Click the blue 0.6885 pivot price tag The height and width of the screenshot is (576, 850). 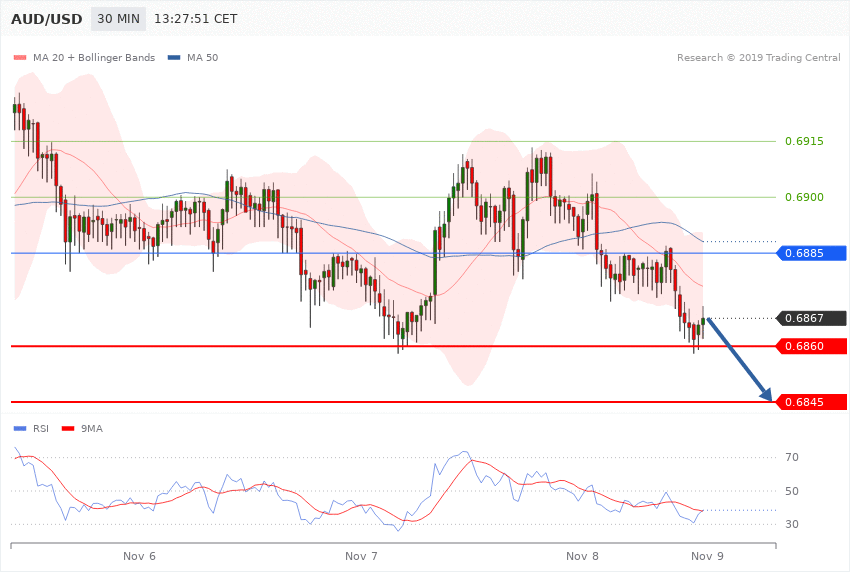[812, 253]
